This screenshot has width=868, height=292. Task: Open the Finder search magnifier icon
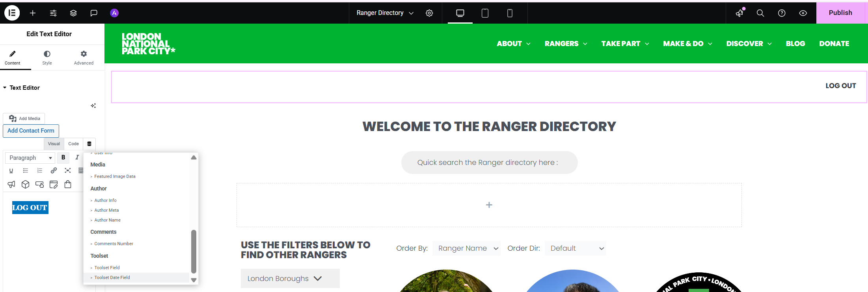click(x=760, y=13)
